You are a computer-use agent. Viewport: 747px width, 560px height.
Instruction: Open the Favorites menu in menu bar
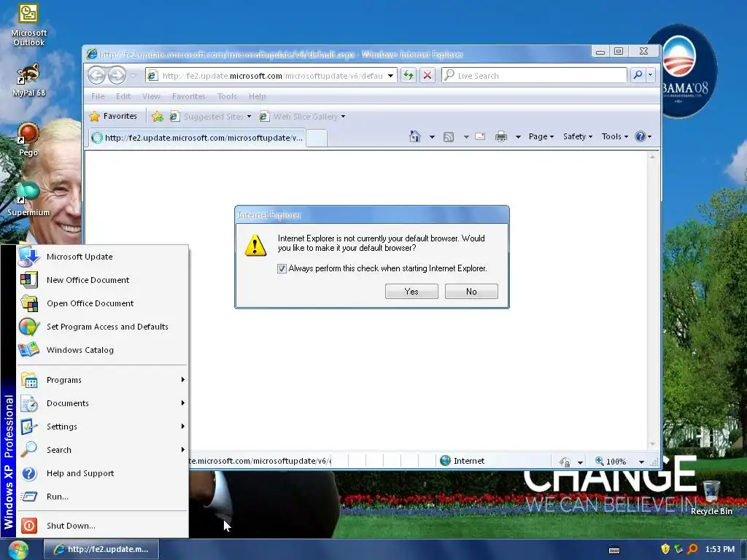coord(189,96)
